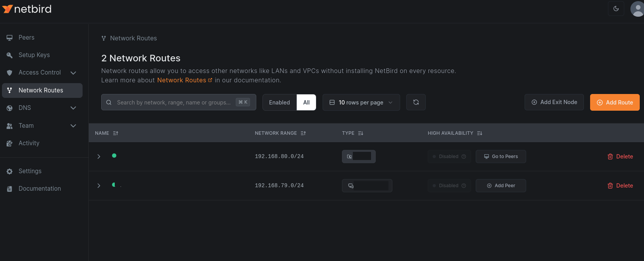Expand the 192.168.80.0/24 route row
The height and width of the screenshot is (261, 644).
(x=99, y=157)
